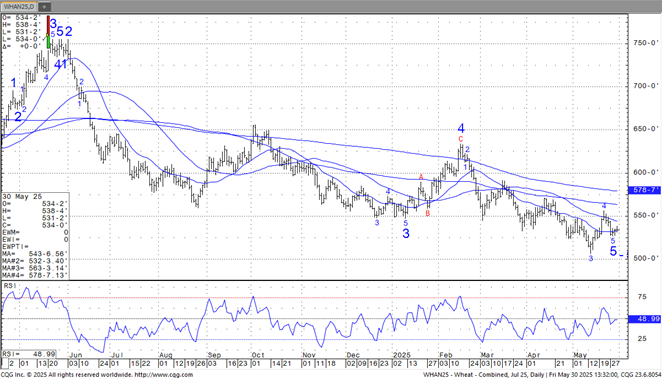This screenshot has width=662, height=379.
Task: Select the May label on time axis
Action: point(580,355)
